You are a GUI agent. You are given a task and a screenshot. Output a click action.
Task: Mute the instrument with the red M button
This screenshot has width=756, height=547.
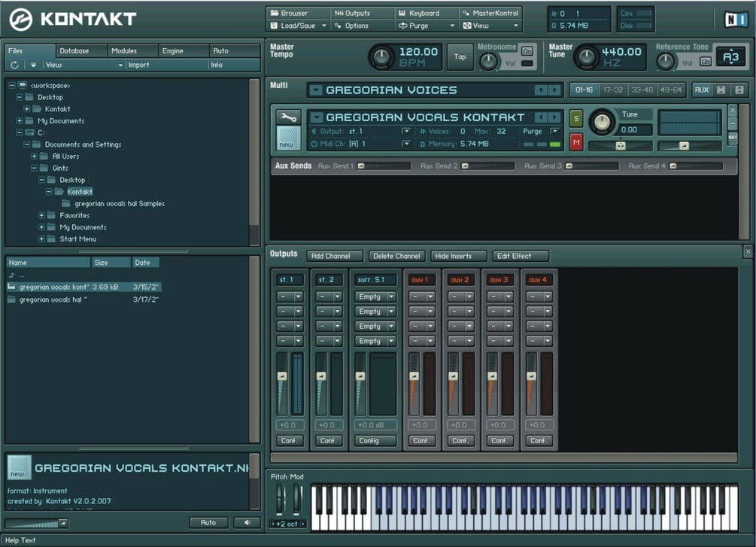point(576,141)
